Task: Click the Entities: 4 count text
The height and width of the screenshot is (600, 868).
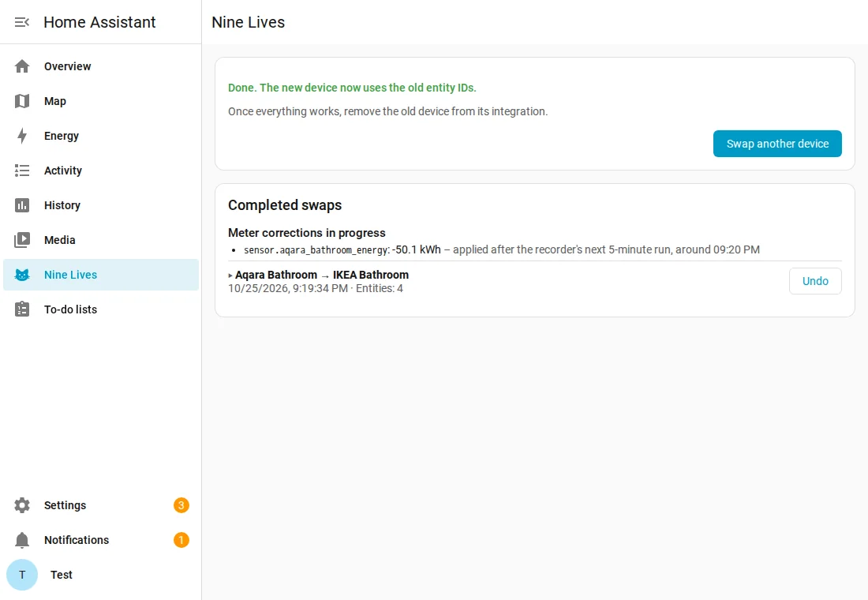Action: point(380,289)
